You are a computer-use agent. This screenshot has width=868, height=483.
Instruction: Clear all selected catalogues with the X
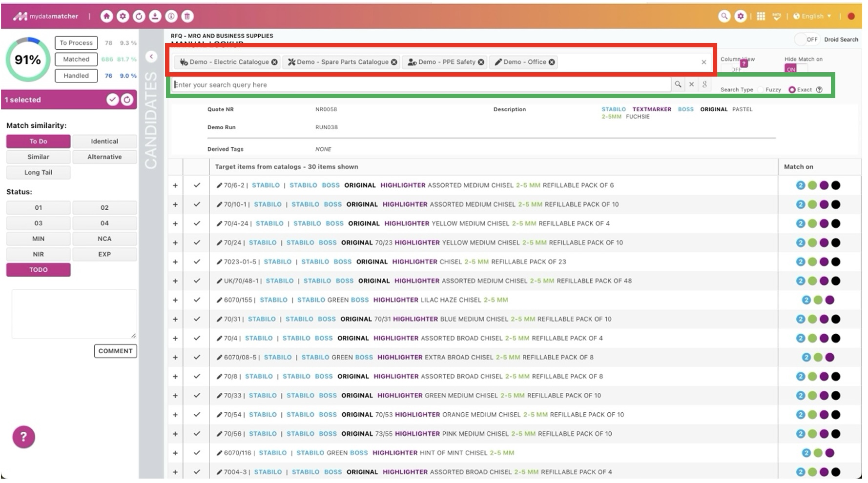tap(703, 62)
